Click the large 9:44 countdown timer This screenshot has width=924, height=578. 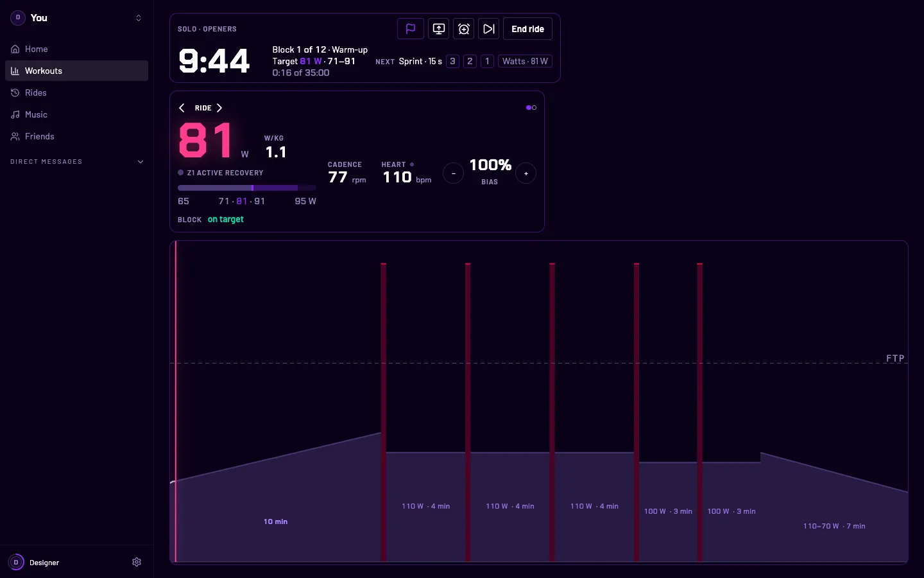(x=214, y=61)
